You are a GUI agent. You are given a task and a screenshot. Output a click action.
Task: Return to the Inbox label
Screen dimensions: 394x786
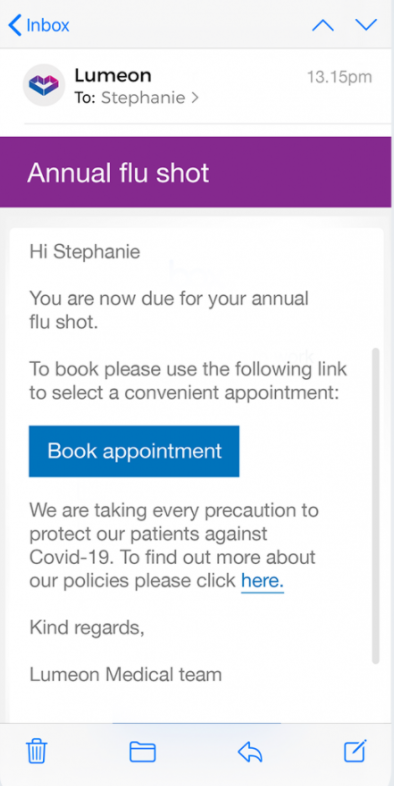(x=48, y=25)
